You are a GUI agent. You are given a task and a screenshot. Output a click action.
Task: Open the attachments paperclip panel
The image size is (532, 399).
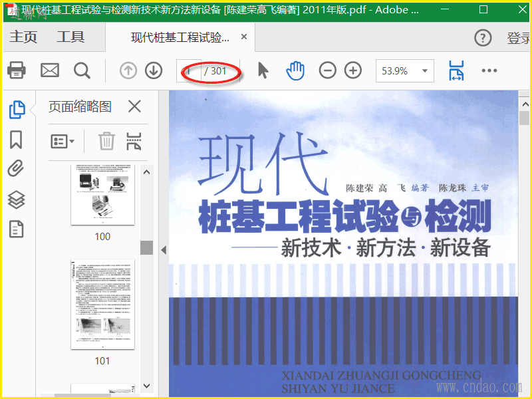(16, 168)
